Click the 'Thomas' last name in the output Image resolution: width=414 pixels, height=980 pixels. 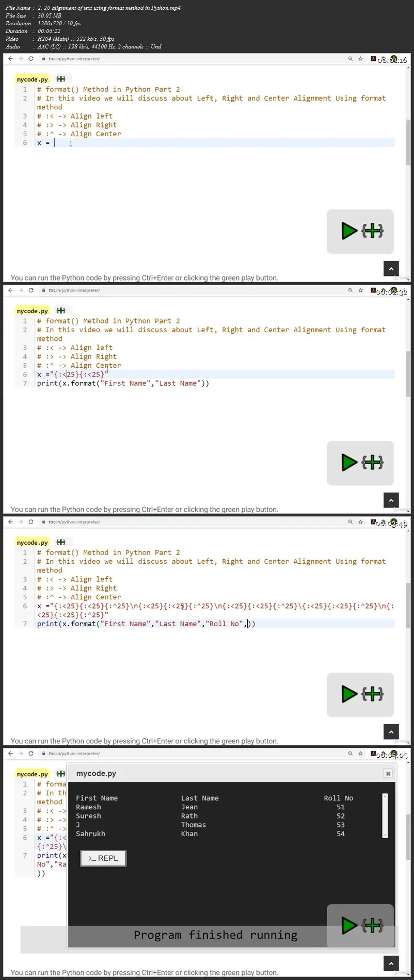pyautogui.click(x=194, y=825)
